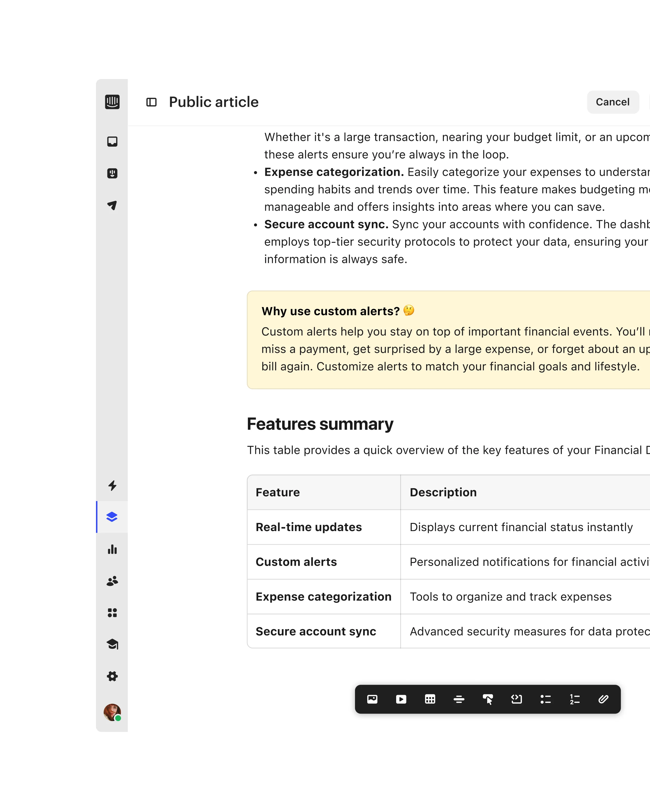Select the Knowledge layers icon
This screenshot has width=650, height=812.
coord(112,517)
